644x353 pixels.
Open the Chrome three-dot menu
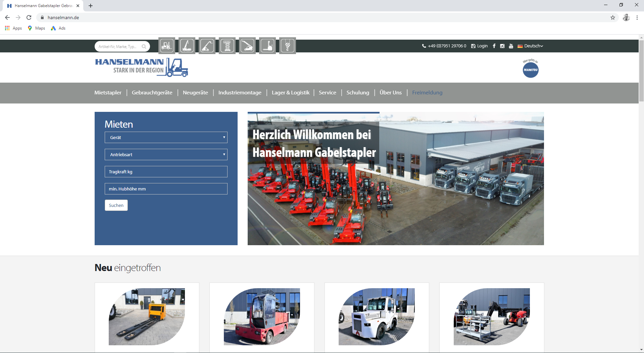click(x=637, y=17)
